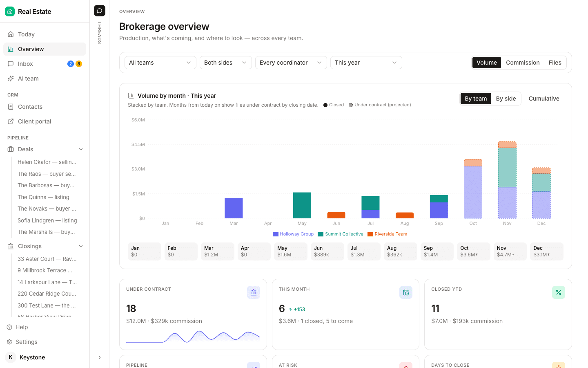Open the Today house icon
The width and height of the screenshot is (588, 368).
[11, 34]
